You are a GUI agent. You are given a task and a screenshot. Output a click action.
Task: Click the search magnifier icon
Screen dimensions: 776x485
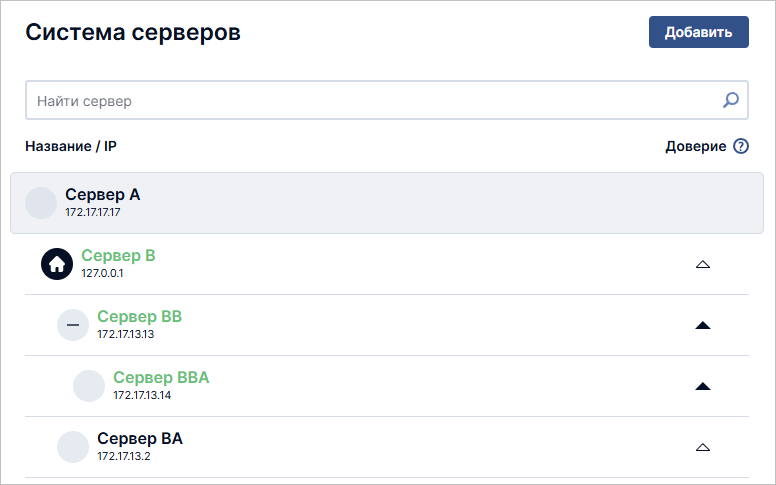(730, 100)
